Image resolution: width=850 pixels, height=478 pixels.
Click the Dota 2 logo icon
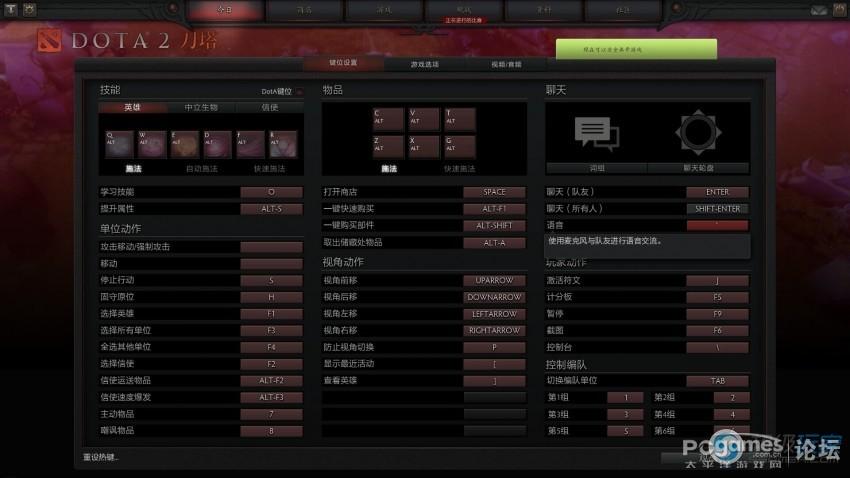click(x=49, y=41)
